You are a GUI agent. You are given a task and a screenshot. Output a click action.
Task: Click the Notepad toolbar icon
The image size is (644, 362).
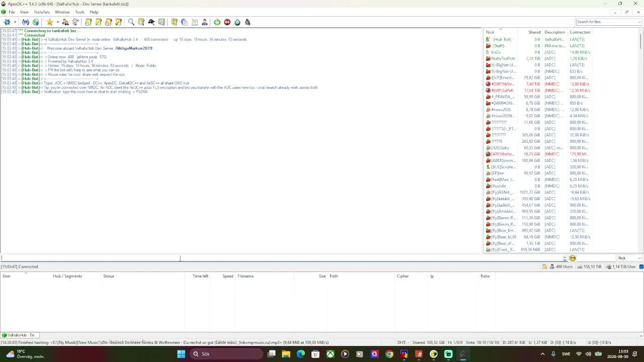[195, 22]
